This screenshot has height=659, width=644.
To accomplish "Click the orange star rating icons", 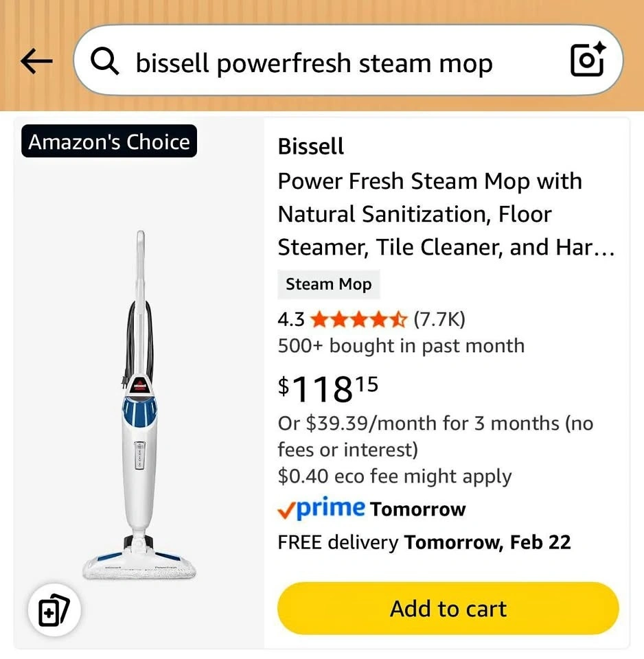I will [359, 320].
